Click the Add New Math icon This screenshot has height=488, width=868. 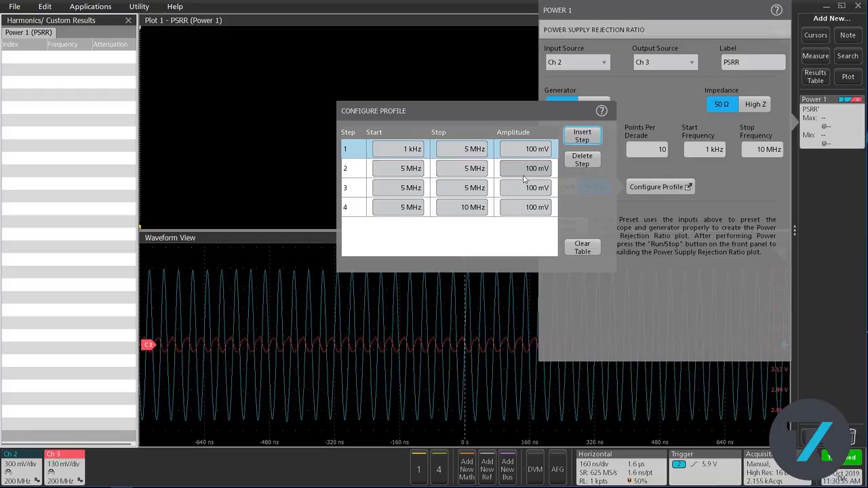[x=467, y=469]
